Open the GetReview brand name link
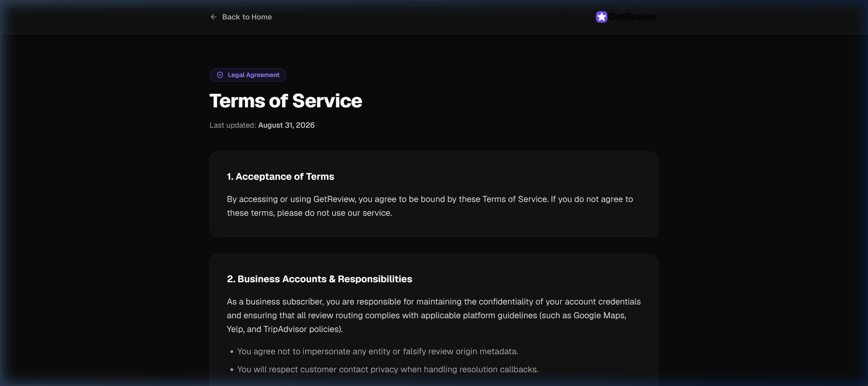Viewport: 868px width, 386px height. click(632, 17)
